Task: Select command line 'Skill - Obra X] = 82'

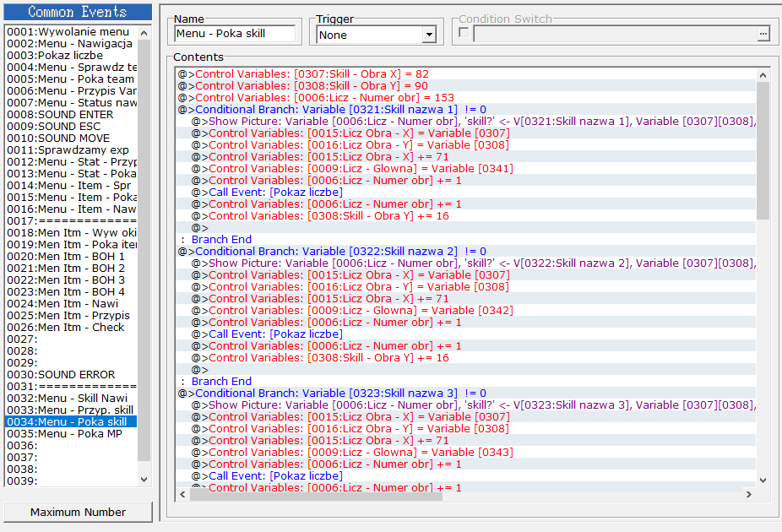Action: coord(466,74)
